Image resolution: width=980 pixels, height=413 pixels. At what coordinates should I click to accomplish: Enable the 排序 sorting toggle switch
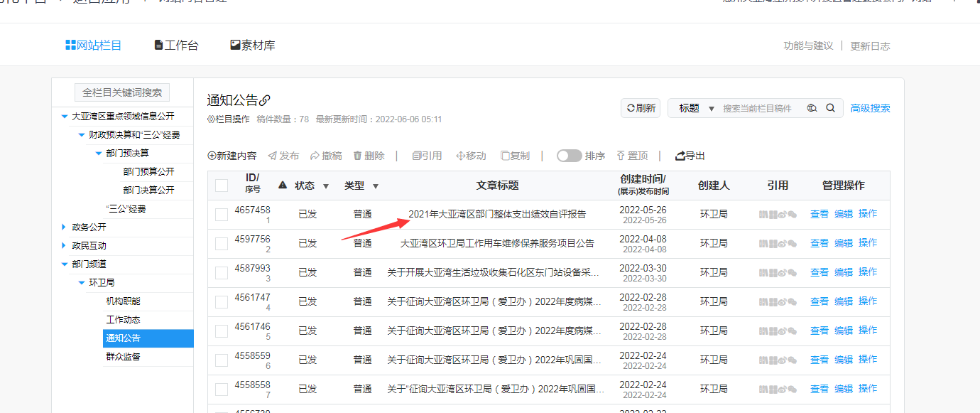point(569,155)
